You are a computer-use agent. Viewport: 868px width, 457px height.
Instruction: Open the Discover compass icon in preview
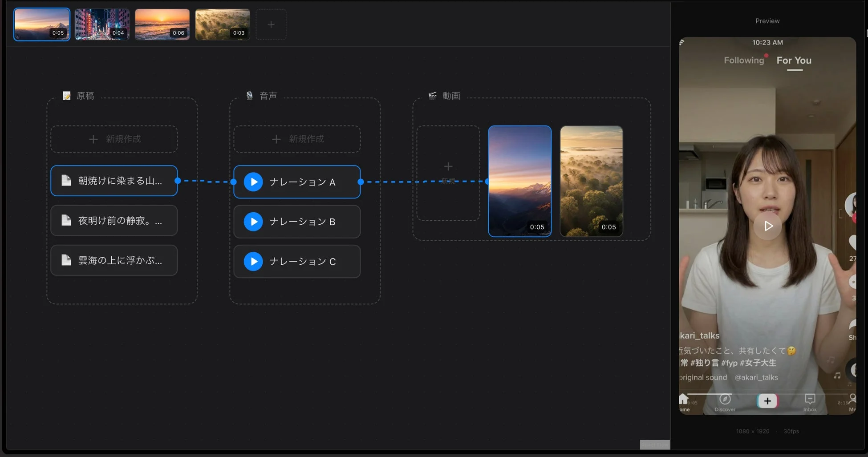click(x=725, y=400)
